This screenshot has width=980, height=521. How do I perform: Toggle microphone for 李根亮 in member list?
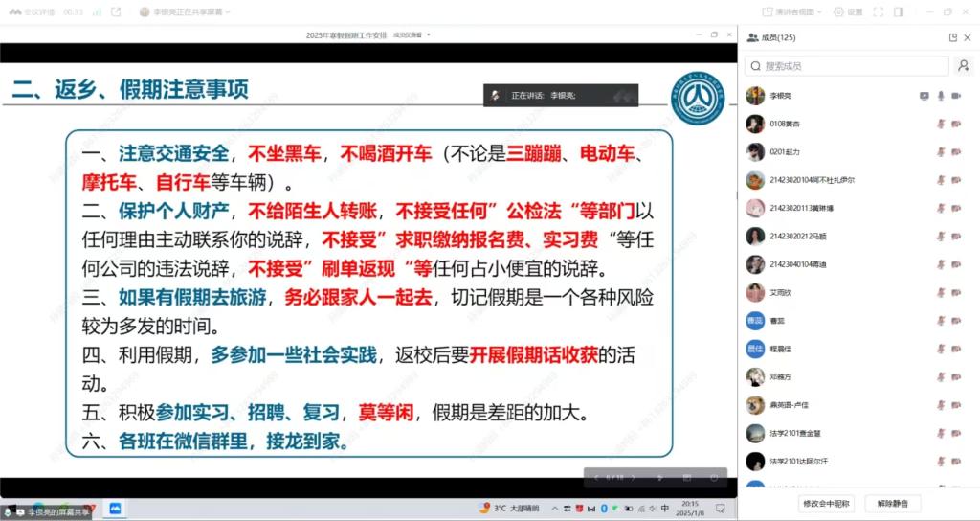[942, 96]
